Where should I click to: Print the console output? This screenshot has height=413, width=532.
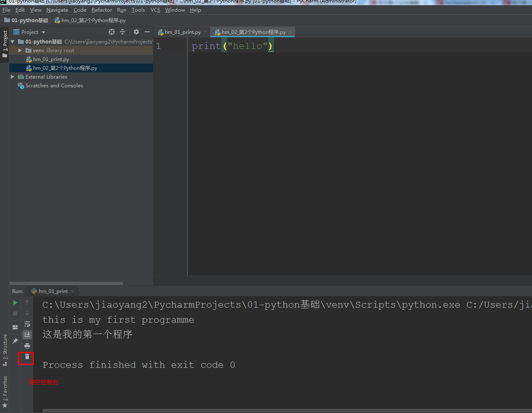coord(27,346)
